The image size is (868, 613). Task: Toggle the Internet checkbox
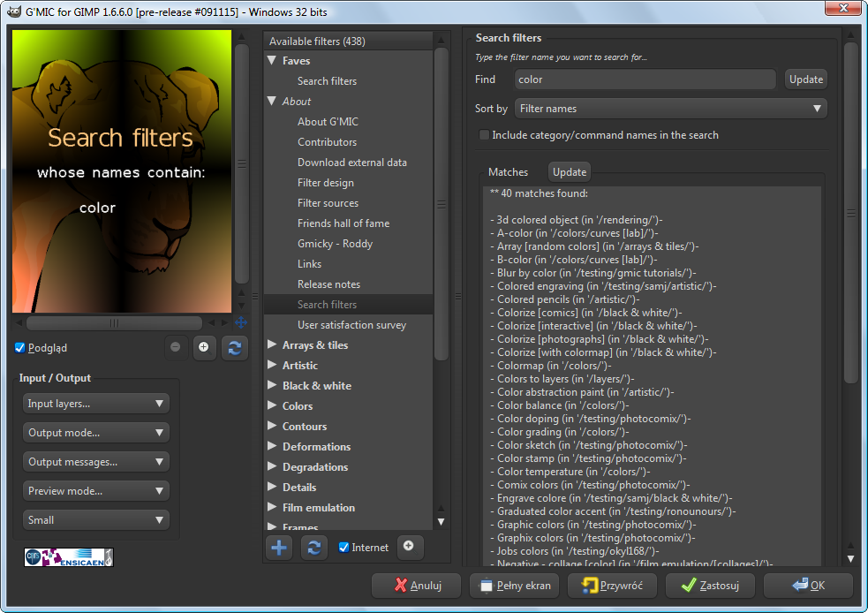343,547
